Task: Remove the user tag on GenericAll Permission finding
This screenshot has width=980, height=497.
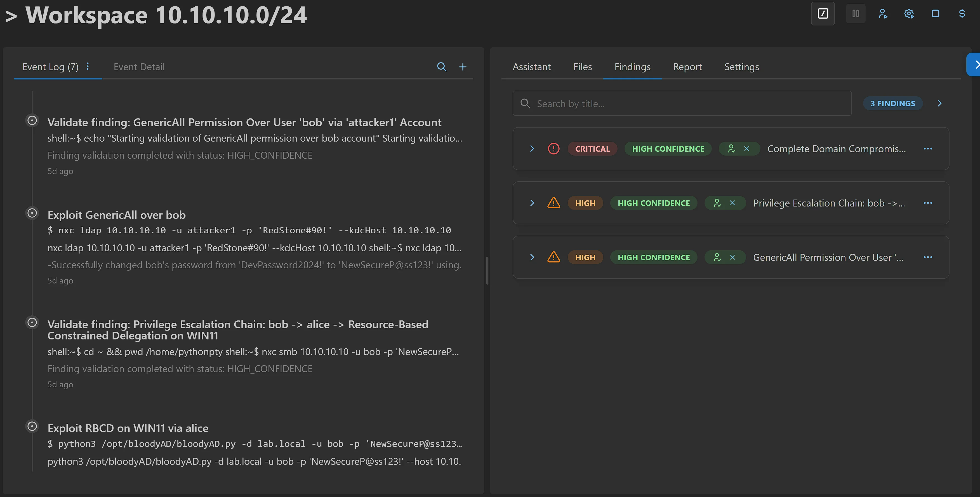Action: pos(732,258)
